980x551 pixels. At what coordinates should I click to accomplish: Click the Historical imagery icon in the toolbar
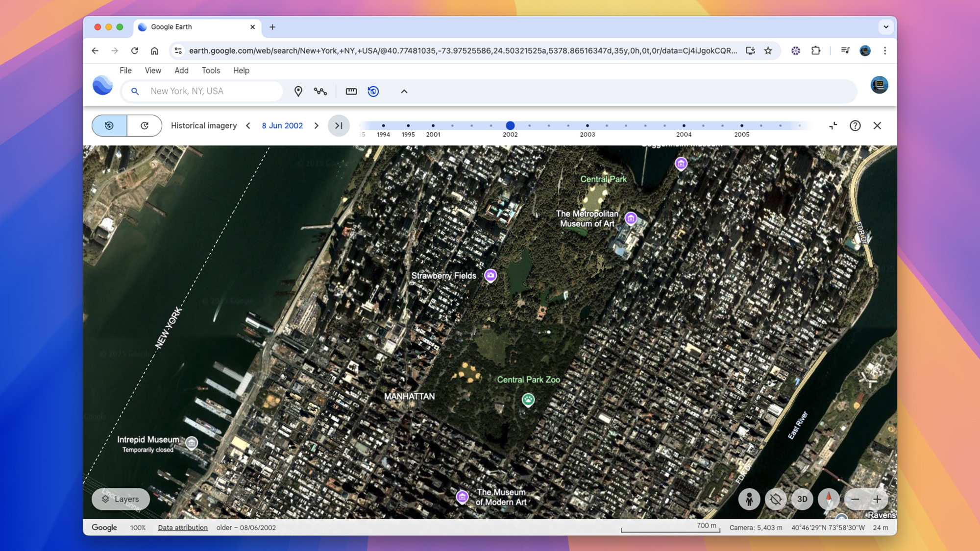374,91
